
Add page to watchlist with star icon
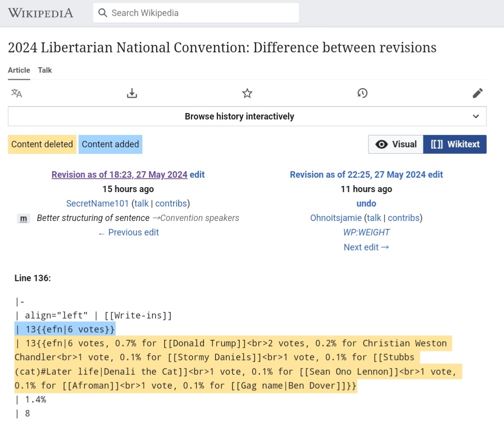(247, 93)
